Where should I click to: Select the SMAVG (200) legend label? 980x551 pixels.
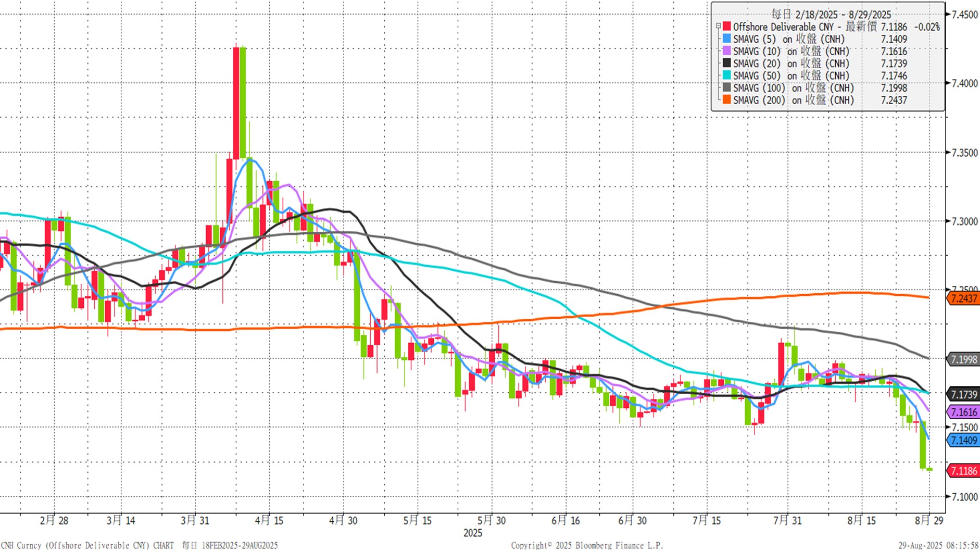[x=794, y=100]
